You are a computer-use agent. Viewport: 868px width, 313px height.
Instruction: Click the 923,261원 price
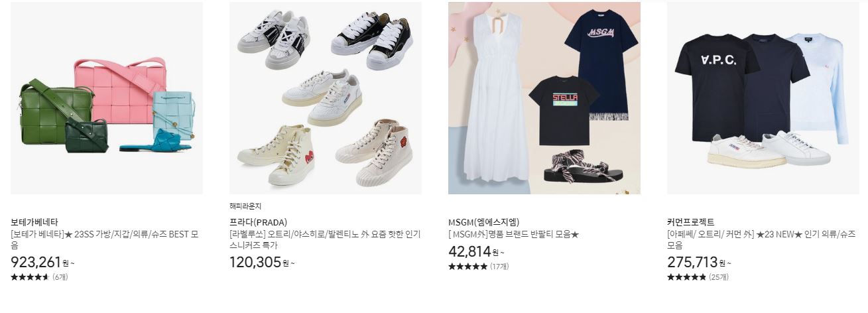[x=42, y=262]
